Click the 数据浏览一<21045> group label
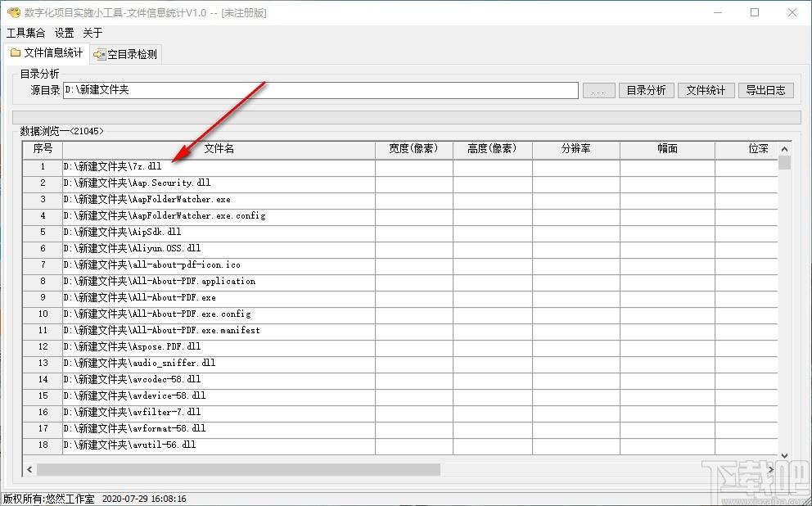 coord(61,131)
